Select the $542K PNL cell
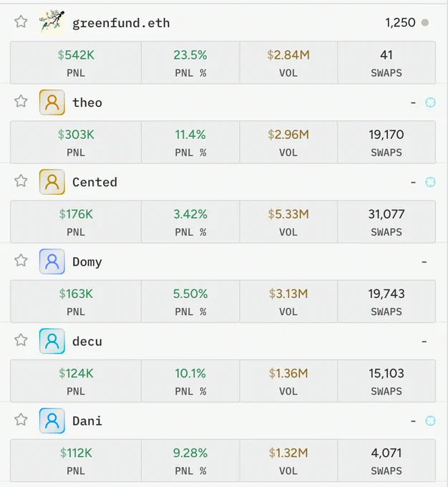448x487 pixels. (x=76, y=63)
